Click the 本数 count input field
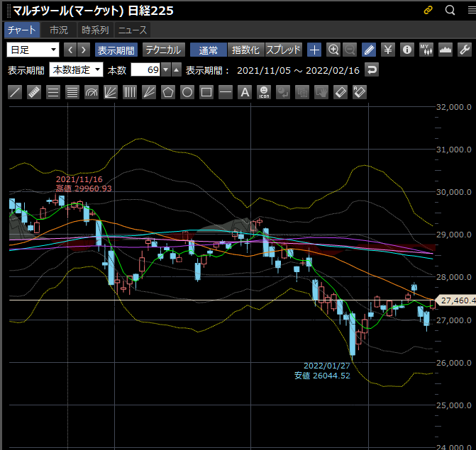The height and width of the screenshot is (450, 476). (x=145, y=70)
